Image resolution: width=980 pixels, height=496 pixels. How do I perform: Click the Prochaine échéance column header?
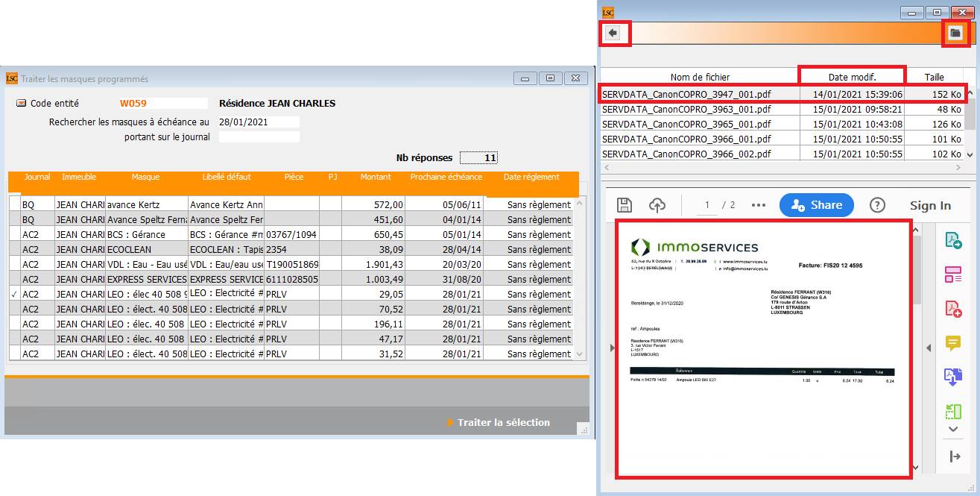[x=444, y=178]
